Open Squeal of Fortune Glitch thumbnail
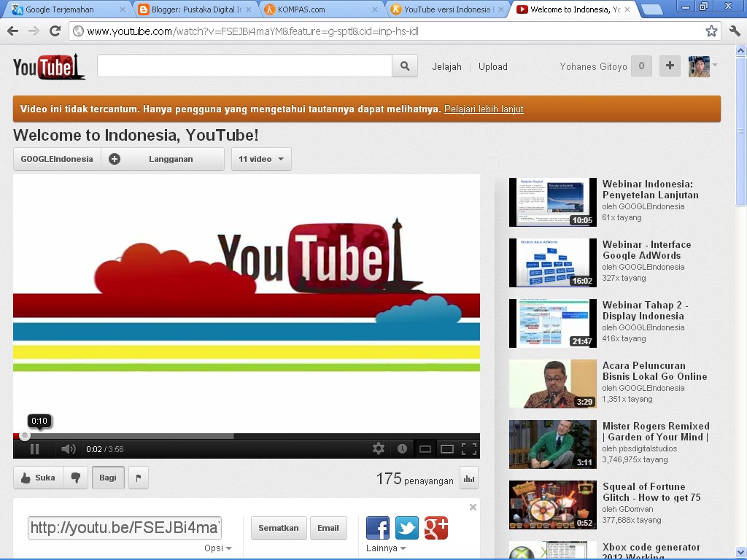The image size is (747, 560). coord(553,505)
